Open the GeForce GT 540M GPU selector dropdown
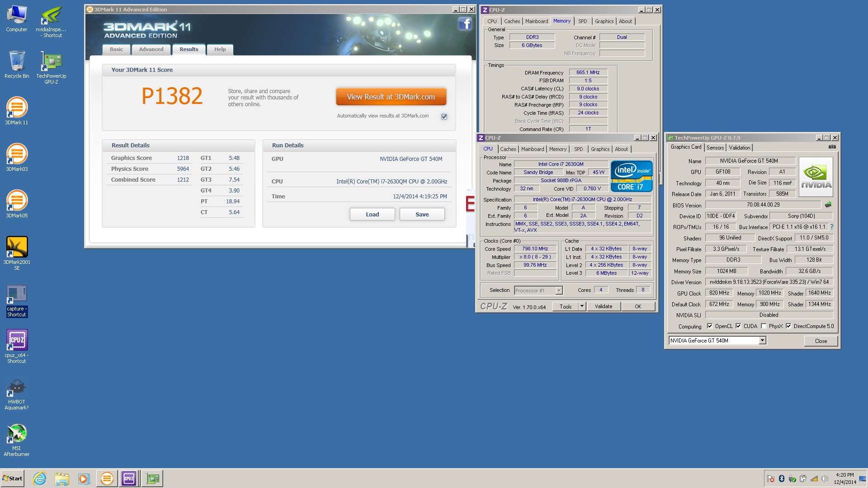Viewport: 868px width, 488px height. click(762, 341)
